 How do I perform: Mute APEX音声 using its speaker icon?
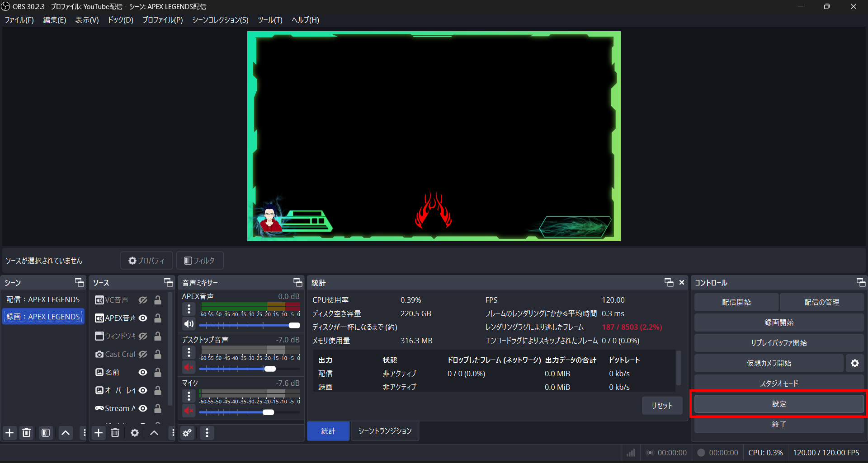(x=189, y=324)
